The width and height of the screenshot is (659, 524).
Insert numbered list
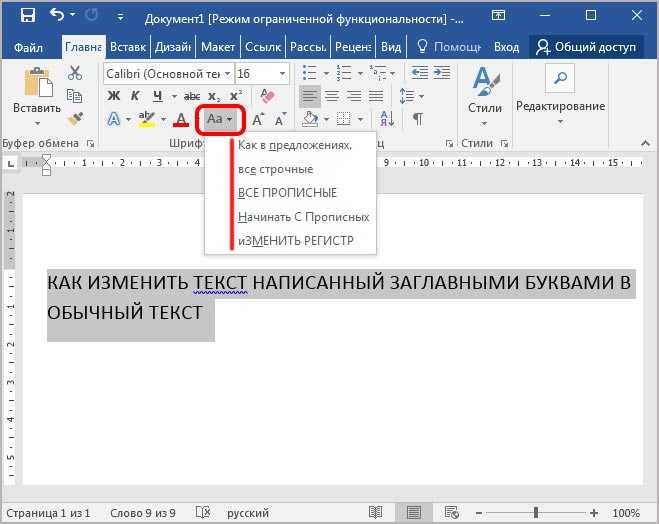pos(344,73)
